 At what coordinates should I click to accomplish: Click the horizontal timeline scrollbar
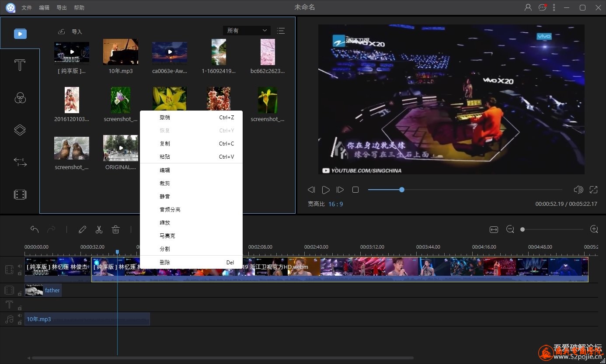click(222, 358)
